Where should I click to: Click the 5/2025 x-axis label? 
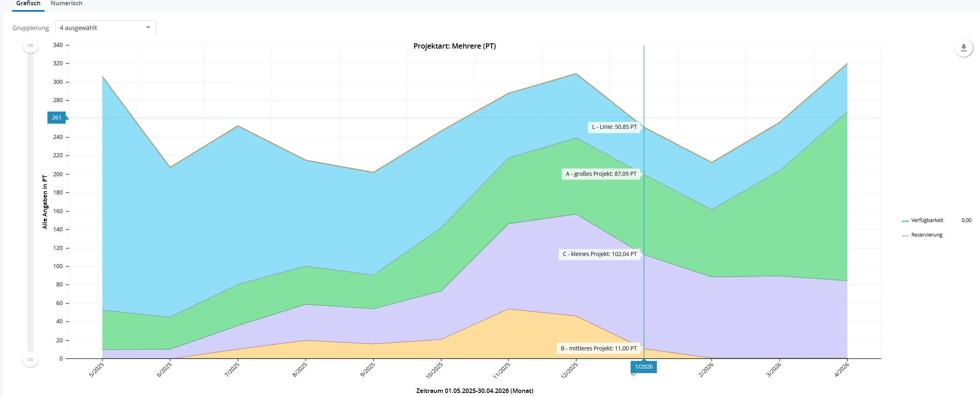click(96, 369)
